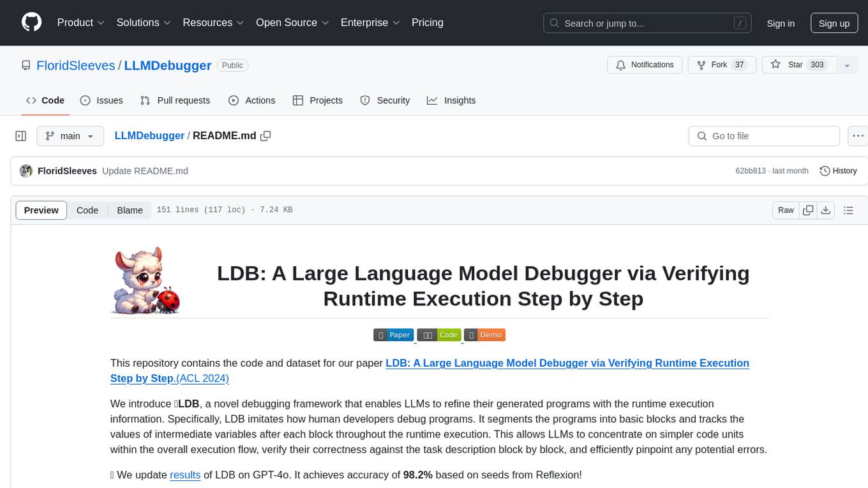Star the repository
This screenshot has height=488, width=868.
[x=799, y=65]
